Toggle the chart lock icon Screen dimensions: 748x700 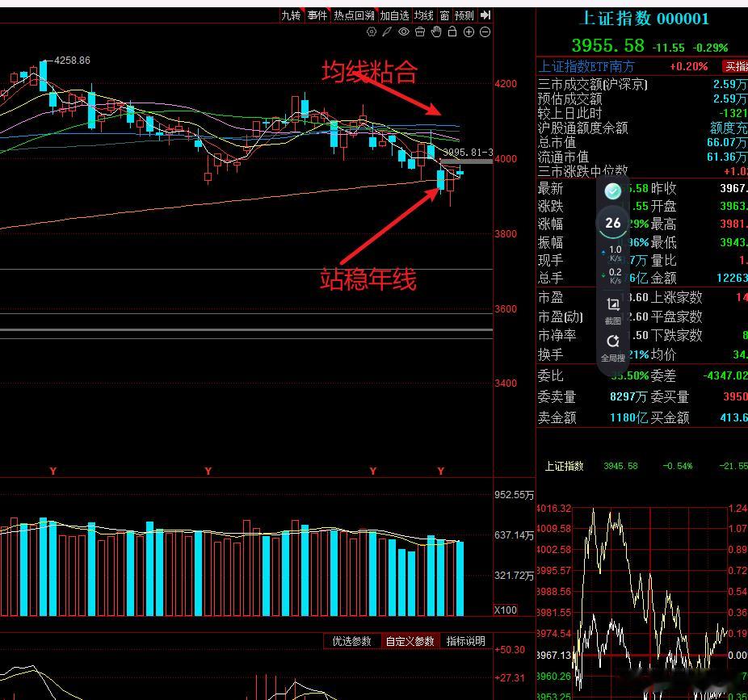(452, 32)
